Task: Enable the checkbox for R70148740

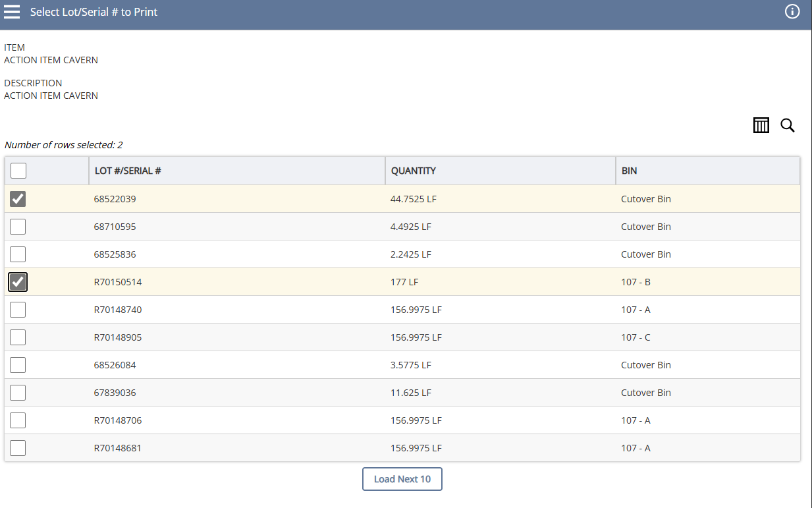Action: click(x=18, y=309)
